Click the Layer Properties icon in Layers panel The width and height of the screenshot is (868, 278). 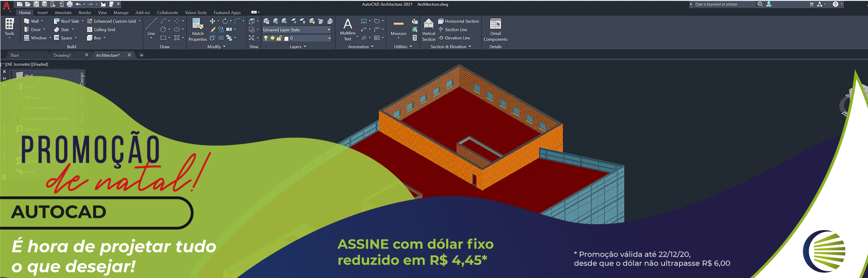pyautogui.click(x=266, y=21)
